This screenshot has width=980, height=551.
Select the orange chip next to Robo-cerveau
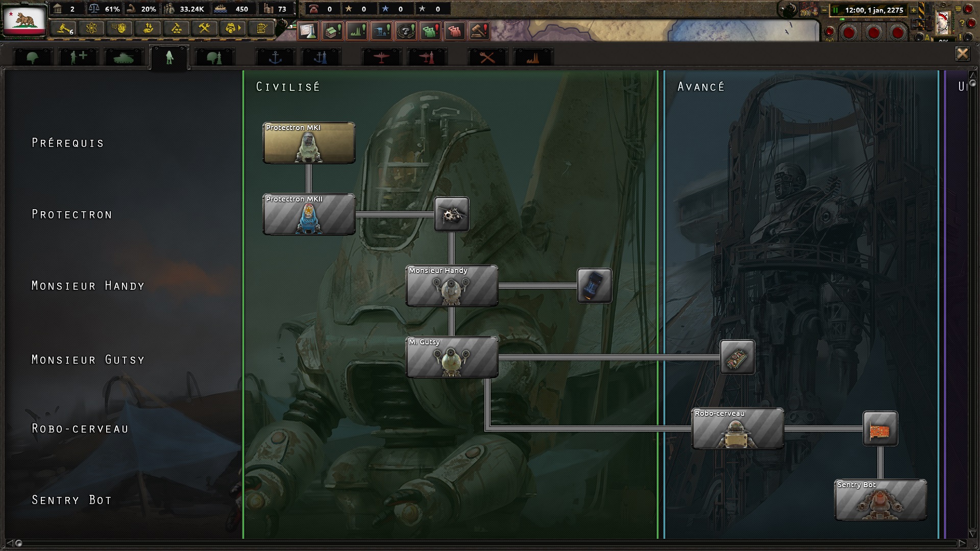pos(880,429)
